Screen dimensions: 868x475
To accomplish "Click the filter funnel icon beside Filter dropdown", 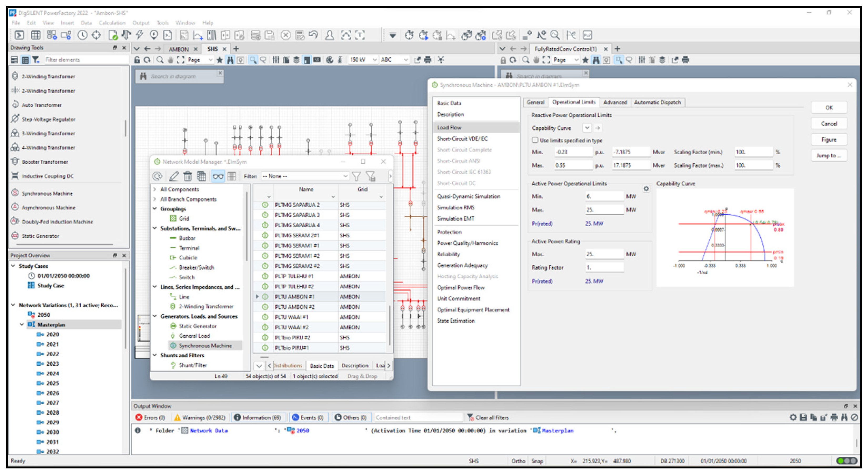I will (x=356, y=176).
